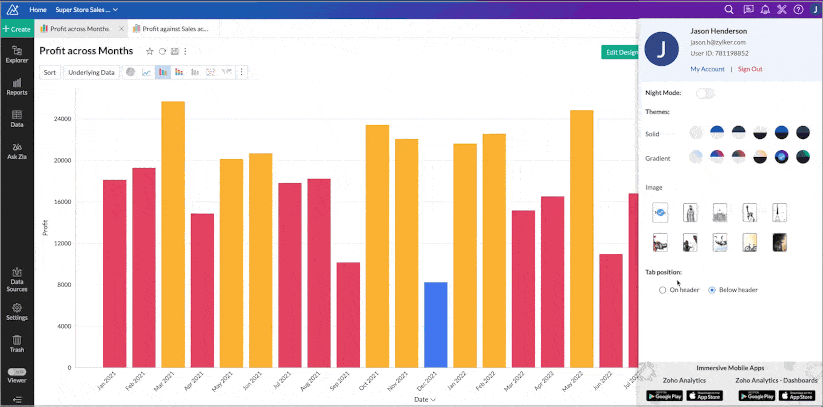Open Trash from the sidebar
This screenshot has width=823, height=407.
pyautogui.click(x=16, y=343)
